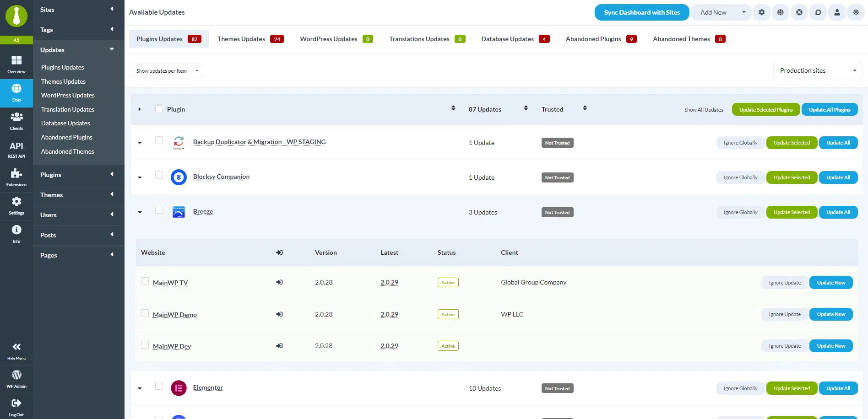Viewport: 868px width, 419px height.
Task: Switch to Abandoned Themes tab
Action: (x=689, y=39)
